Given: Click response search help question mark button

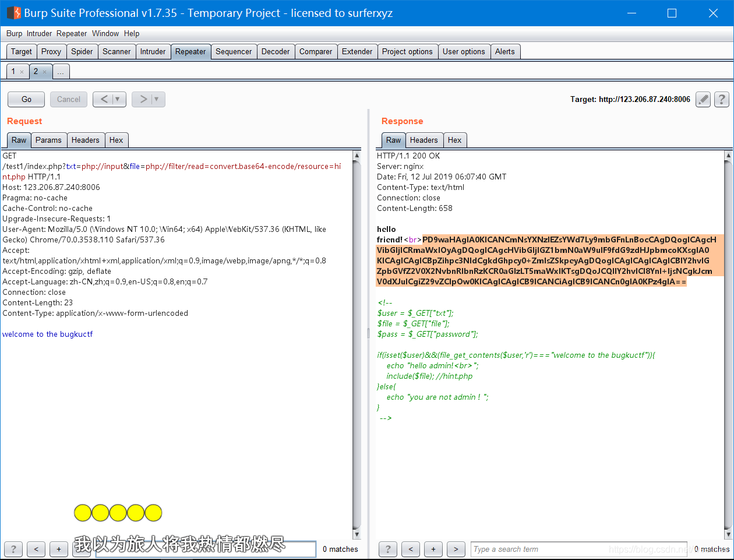Looking at the screenshot, I should pyautogui.click(x=388, y=549).
